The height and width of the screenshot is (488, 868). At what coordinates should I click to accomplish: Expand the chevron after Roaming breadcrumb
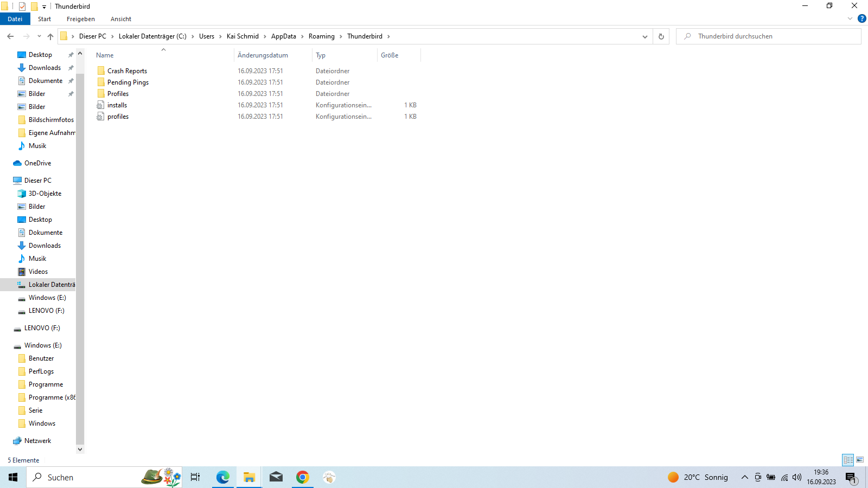tap(341, 36)
